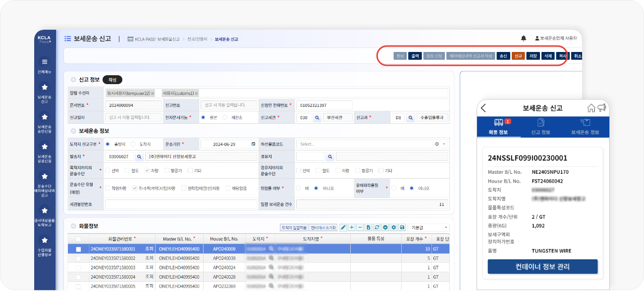Image resolution: width=644 pixels, height=295 pixels.
Task: Click the search icon next to 발송지 code
Action: pos(139,156)
